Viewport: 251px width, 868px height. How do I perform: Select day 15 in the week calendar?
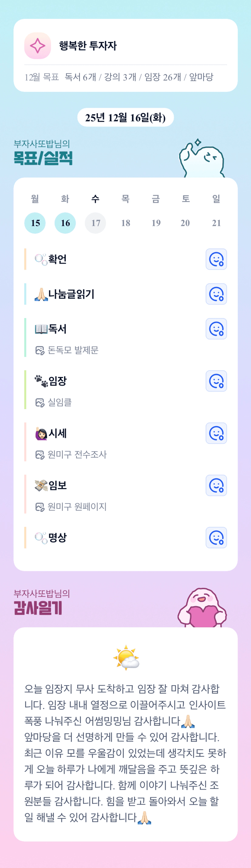point(35,223)
